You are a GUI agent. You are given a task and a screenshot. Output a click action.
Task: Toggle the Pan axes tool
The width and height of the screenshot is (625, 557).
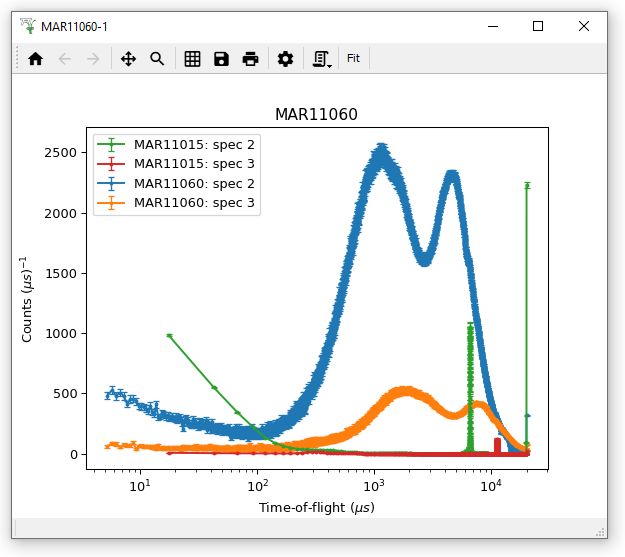tap(128, 59)
